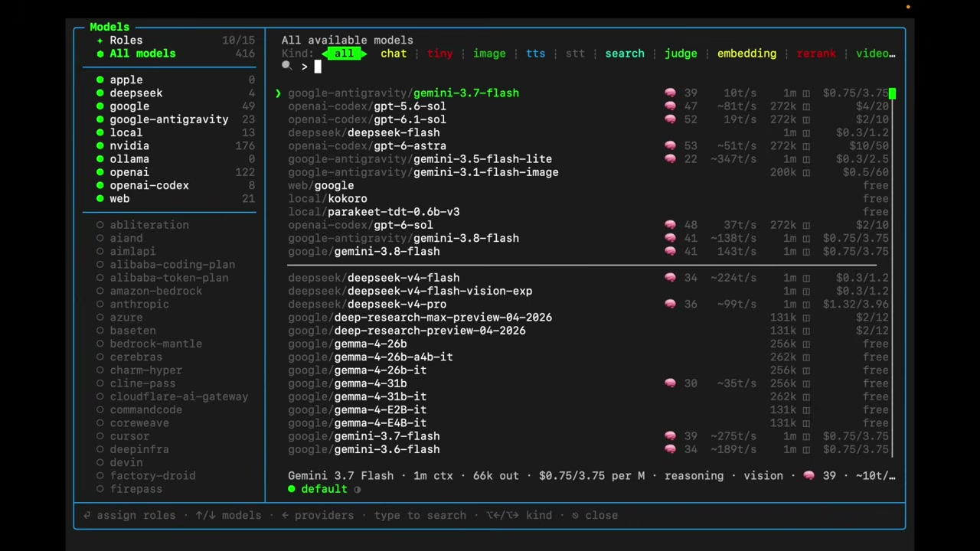Click the providers hint in footer
Image resolution: width=980 pixels, height=551 pixels.
click(x=317, y=516)
